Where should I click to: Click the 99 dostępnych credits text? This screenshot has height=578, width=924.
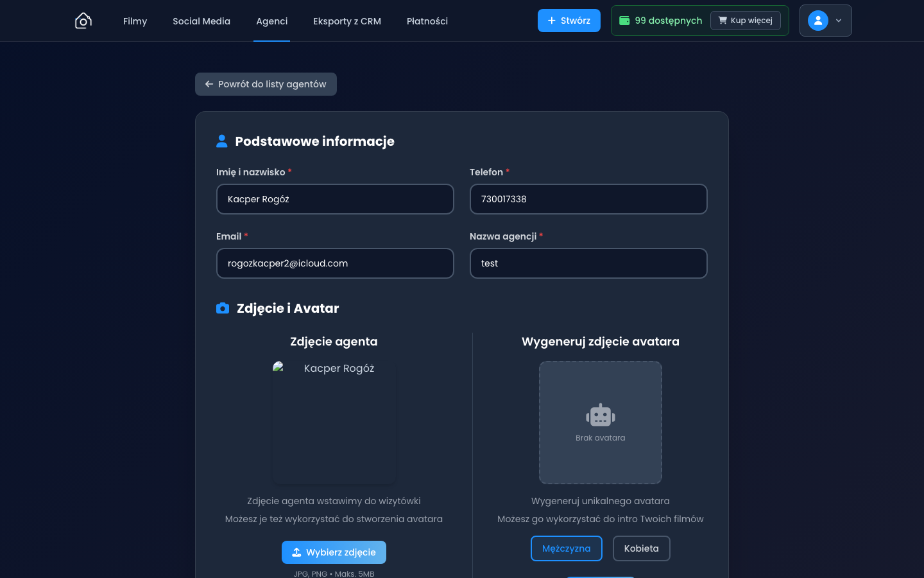pyautogui.click(x=669, y=21)
